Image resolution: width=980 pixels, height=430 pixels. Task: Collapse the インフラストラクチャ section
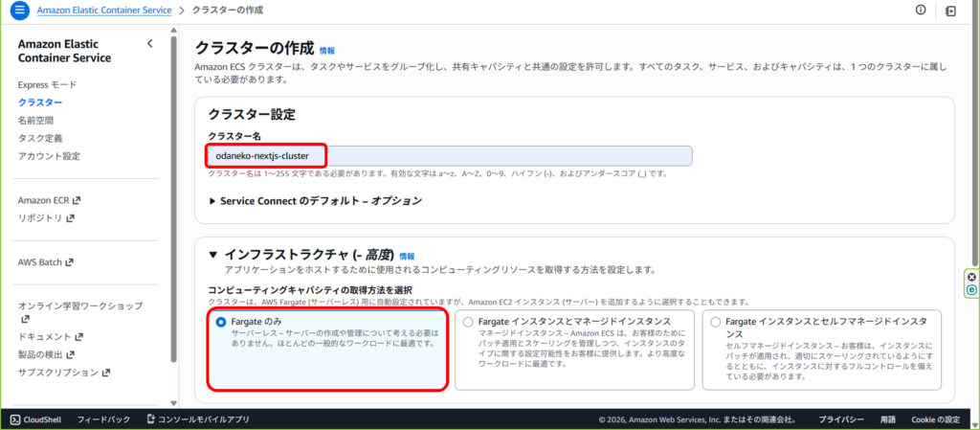click(213, 256)
